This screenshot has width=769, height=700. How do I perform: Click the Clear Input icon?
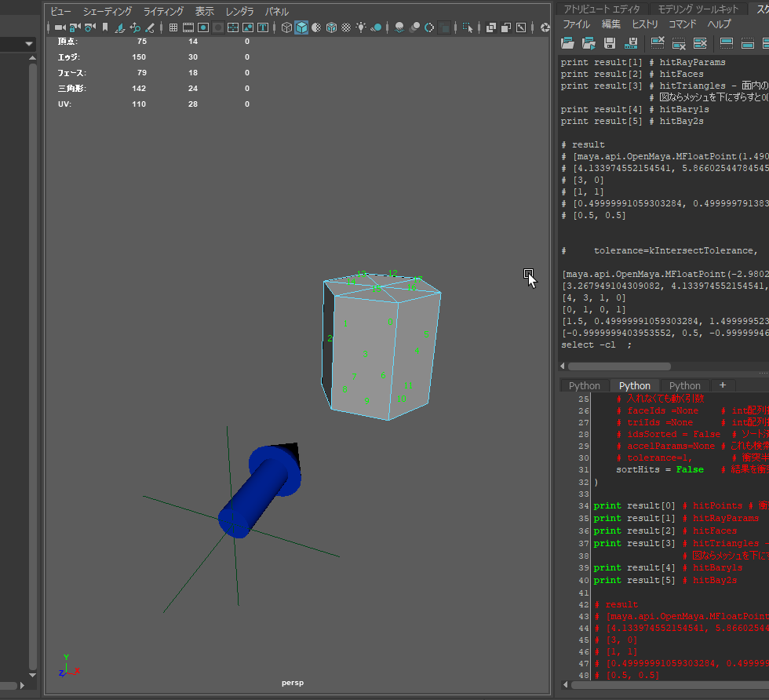pyautogui.click(x=680, y=42)
